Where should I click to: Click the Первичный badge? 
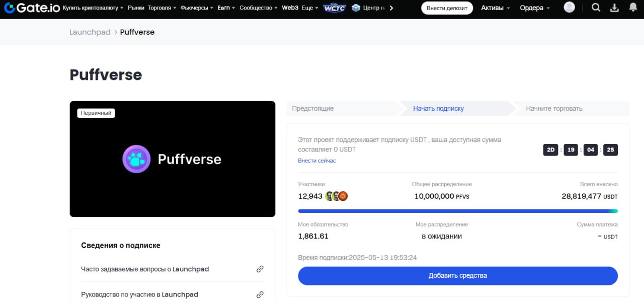(96, 113)
